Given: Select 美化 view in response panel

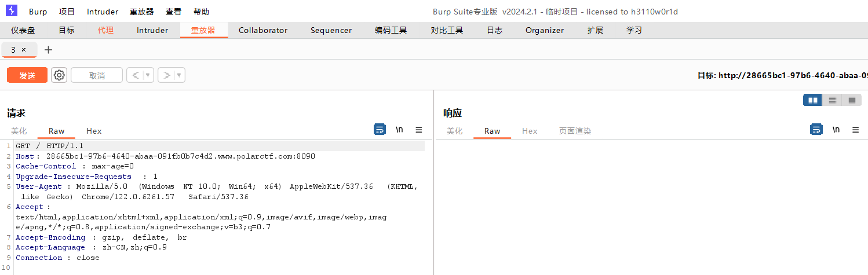Looking at the screenshot, I should [x=455, y=131].
